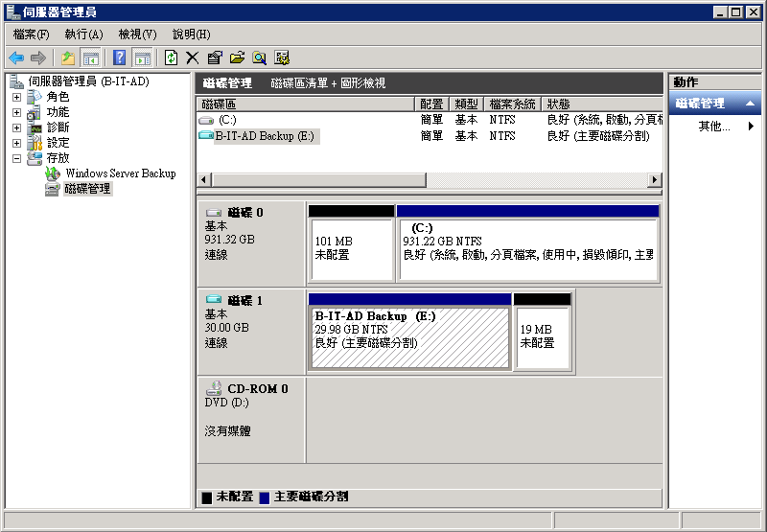Toggle the show/hide action pane icon
The image size is (767, 532).
pos(142,58)
